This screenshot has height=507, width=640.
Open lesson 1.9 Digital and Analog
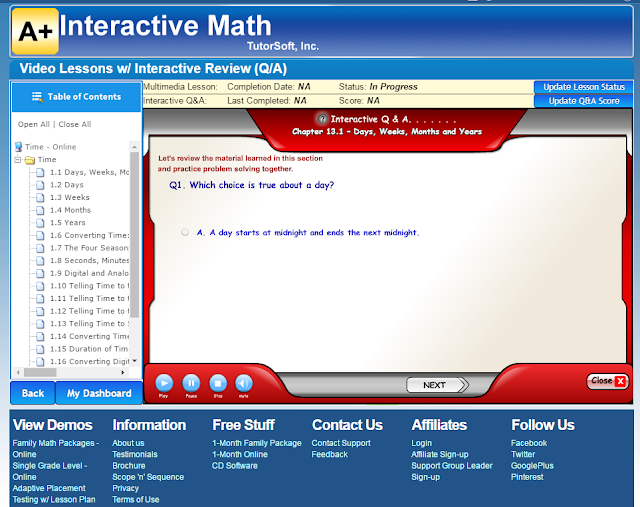[89, 274]
